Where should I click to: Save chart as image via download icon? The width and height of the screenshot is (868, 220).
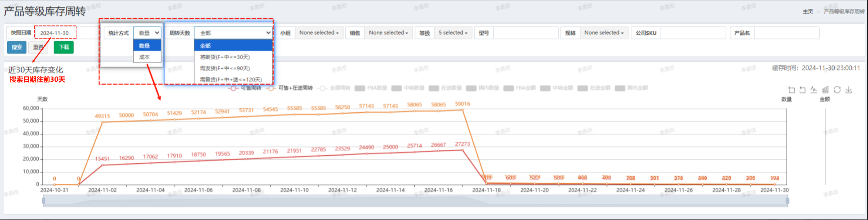pos(849,90)
